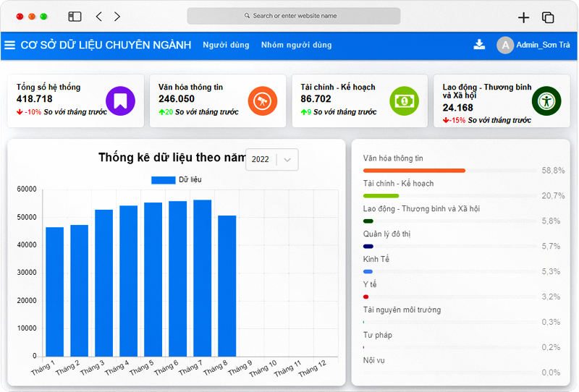Click the Tháng 8 bar in chart

tap(227, 286)
